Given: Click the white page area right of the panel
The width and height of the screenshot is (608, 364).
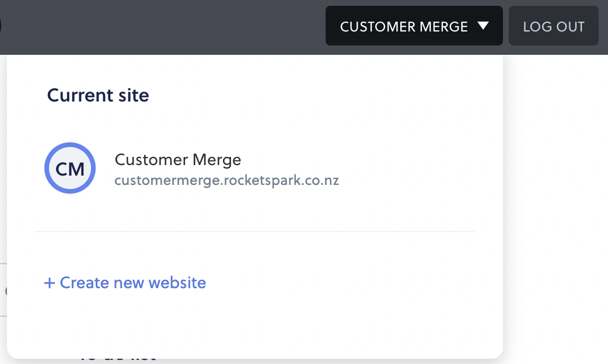Looking at the screenshot, I should coord(555,209).
